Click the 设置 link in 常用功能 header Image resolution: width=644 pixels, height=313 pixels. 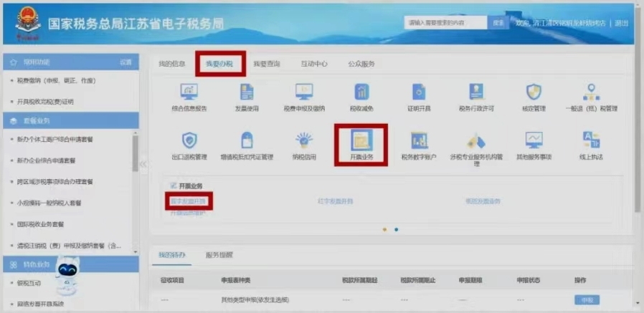click(126, 62)
